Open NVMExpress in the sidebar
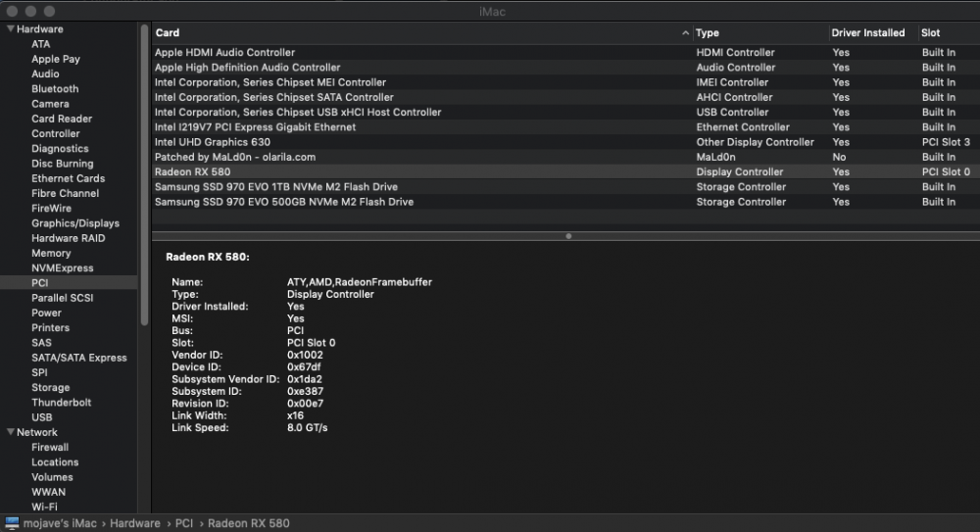This screenshot has height=532, width=980. tap(63, 268)
